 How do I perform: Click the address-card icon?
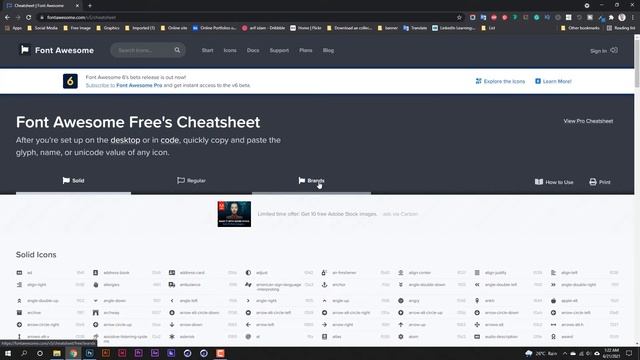[172, 273]
